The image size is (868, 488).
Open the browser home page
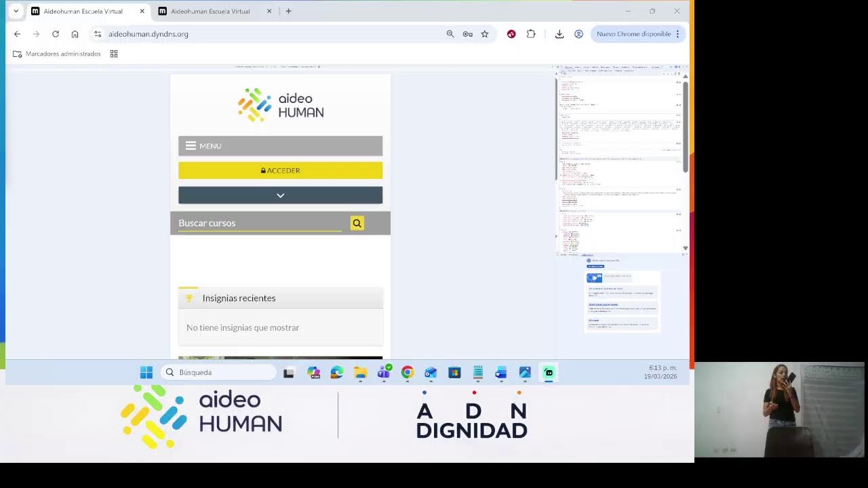coord(75,34)
